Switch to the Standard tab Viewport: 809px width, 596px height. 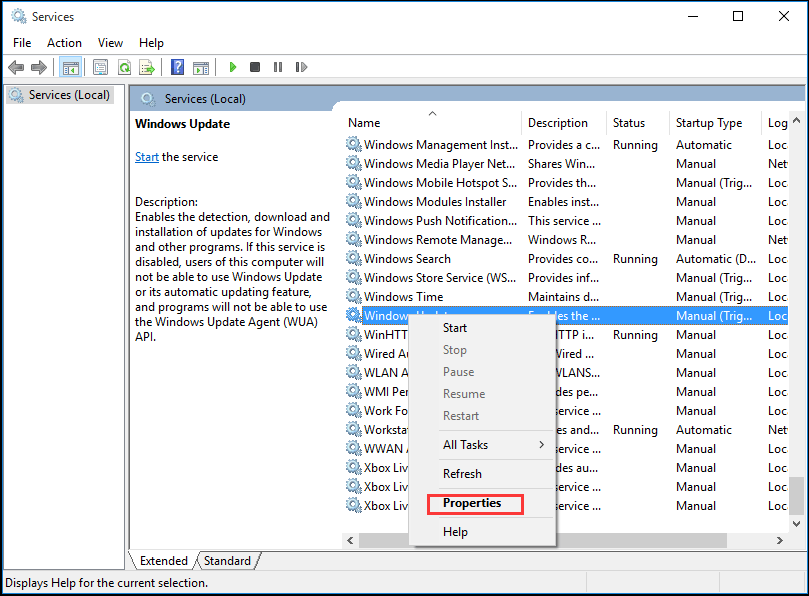[227, 560]
